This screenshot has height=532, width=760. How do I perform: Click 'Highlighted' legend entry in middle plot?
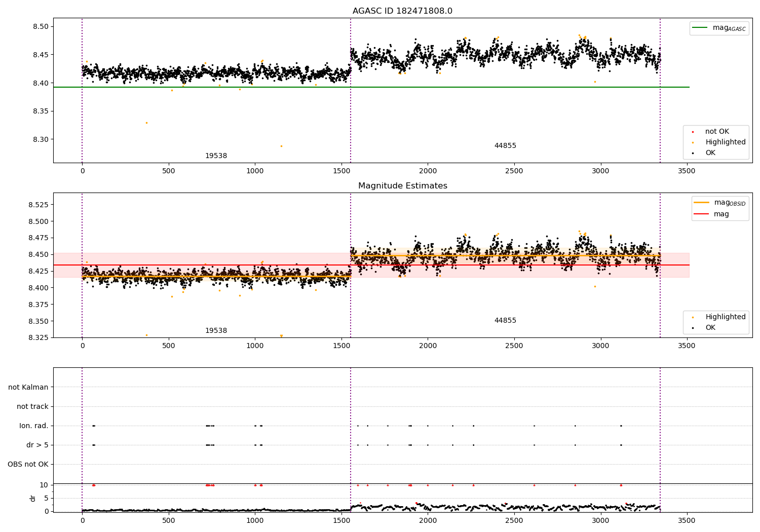[725, 317]
